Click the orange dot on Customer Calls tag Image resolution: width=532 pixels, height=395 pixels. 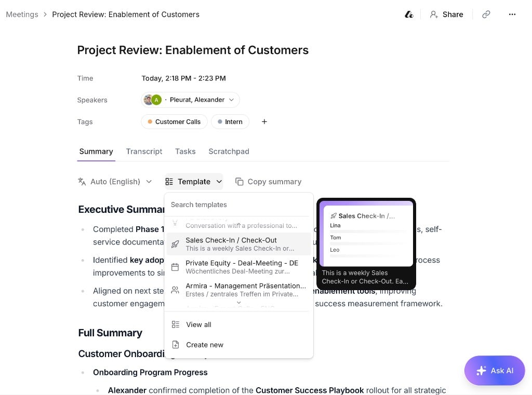click(150, 121)
